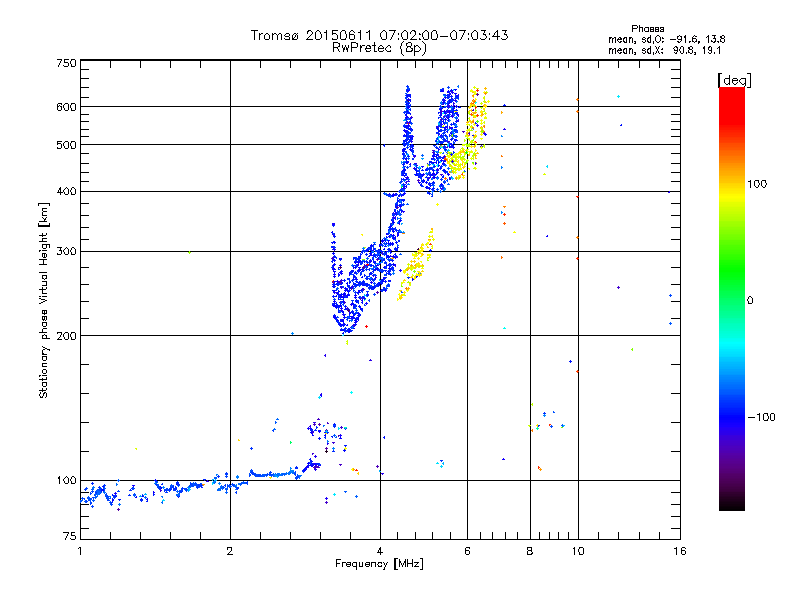The image size is (800, 600).
Task: Click the y-axis label 'Stationary phase Virtual Height [km]'
Action: pos(44,300)
